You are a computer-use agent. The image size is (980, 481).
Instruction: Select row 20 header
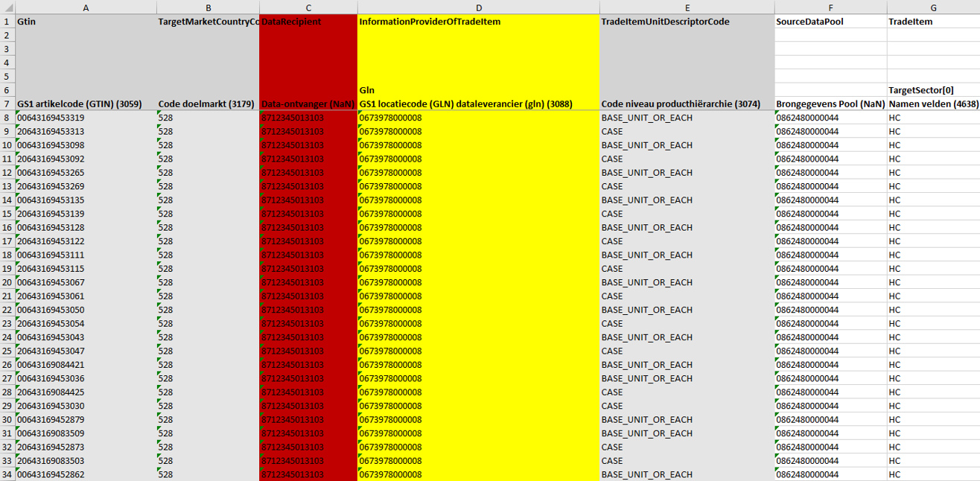(x=7, y=282)
